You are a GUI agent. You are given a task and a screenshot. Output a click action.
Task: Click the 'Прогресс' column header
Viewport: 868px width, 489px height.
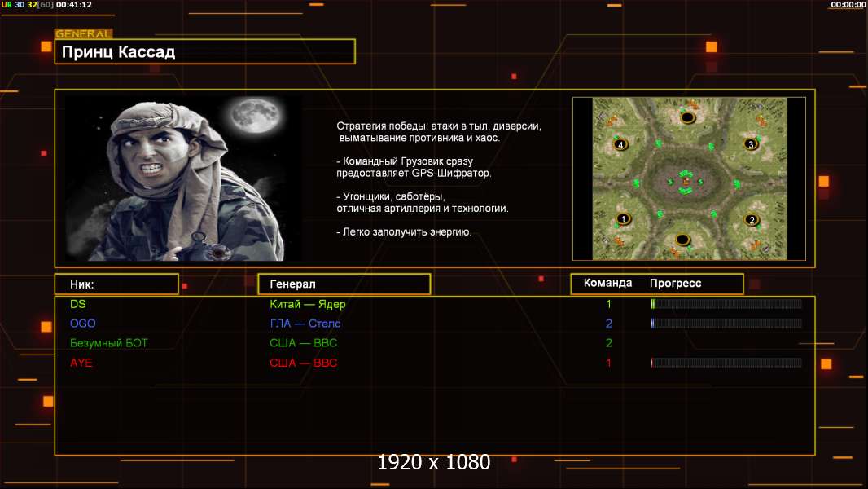tap(675, 283)
